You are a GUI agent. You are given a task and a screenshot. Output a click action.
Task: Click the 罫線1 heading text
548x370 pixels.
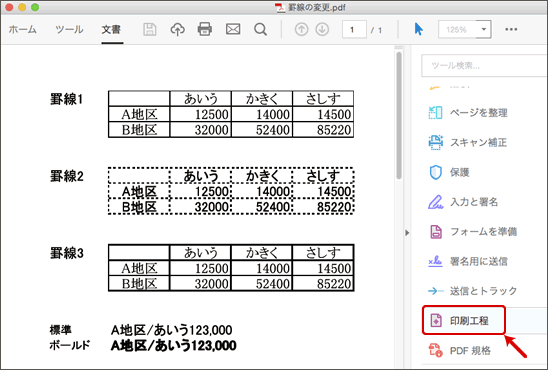(67, 100)
